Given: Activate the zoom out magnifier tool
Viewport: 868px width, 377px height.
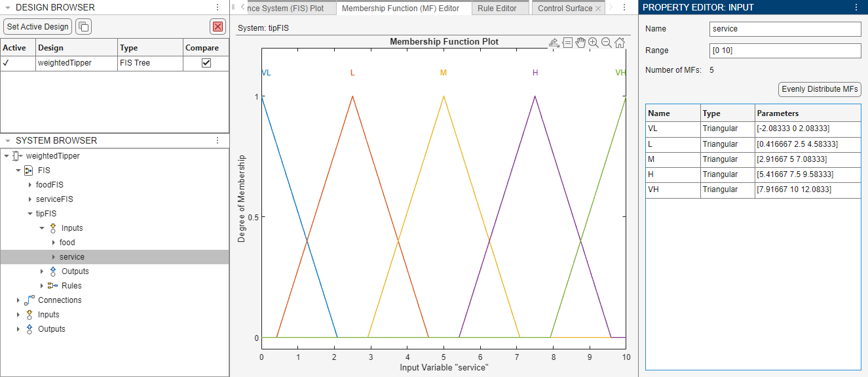Looking at the screenshot, I should [x=607, y=43].
